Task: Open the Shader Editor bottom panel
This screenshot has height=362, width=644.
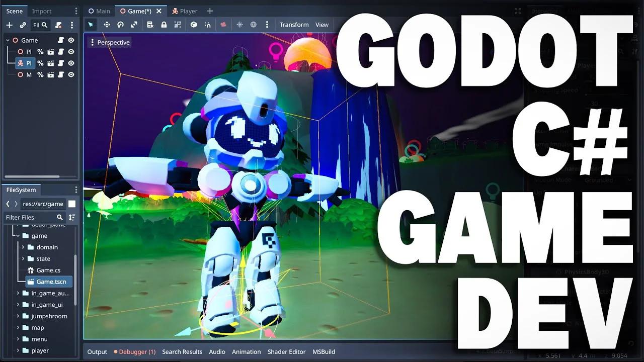Action: point(286,352)
